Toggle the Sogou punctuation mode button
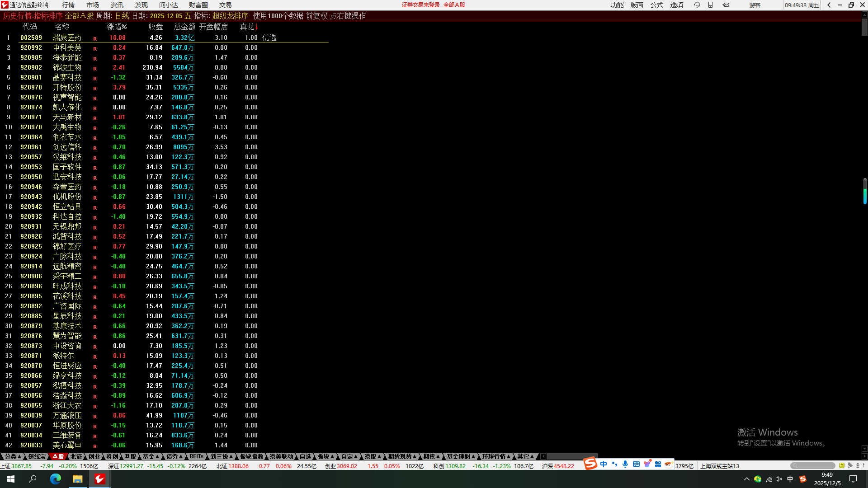Viewport: 868px width, 488px height. 614,465
